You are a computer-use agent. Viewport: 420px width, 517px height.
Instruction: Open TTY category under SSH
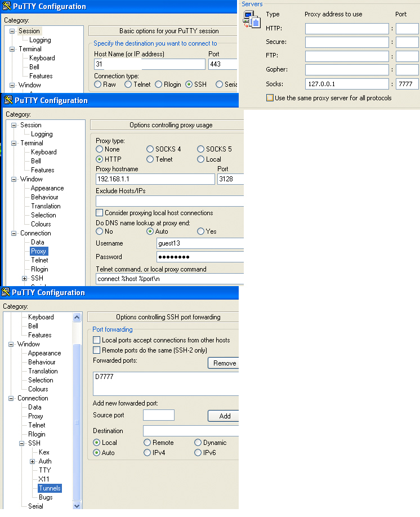click(45, 470)
